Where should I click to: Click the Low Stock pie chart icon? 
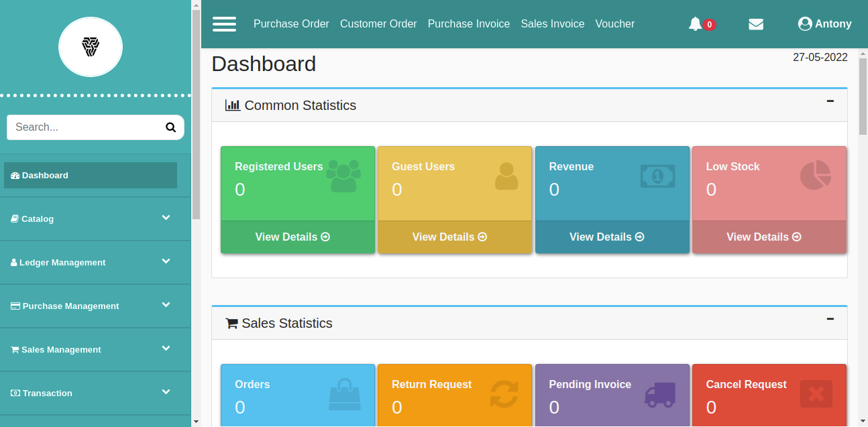[815, 176]
